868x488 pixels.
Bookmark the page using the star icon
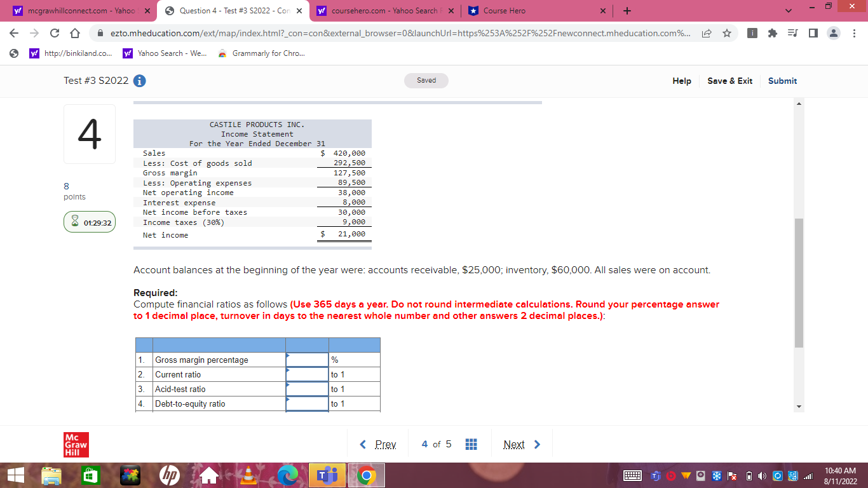pos(726,34)
